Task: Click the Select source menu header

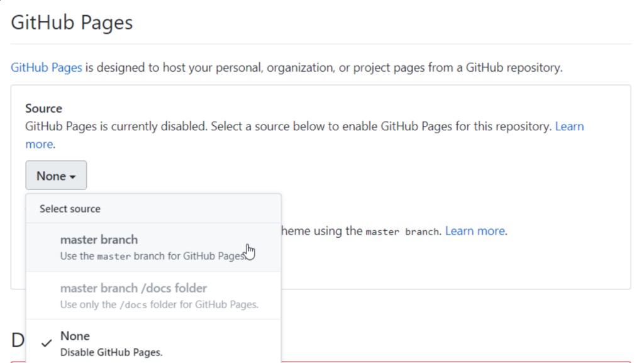Action: [153, 209]
